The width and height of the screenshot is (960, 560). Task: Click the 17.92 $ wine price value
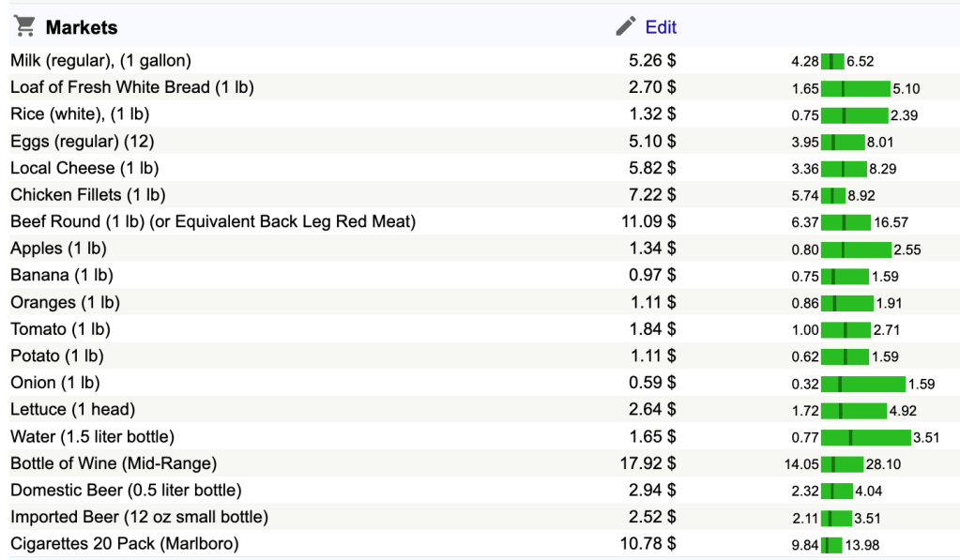[x=648, y=463]
